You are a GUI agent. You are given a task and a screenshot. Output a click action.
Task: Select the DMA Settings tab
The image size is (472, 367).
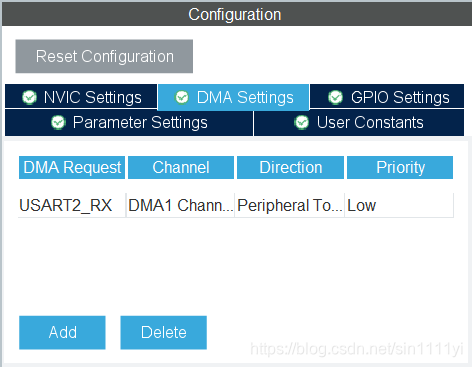coord(234,97)
